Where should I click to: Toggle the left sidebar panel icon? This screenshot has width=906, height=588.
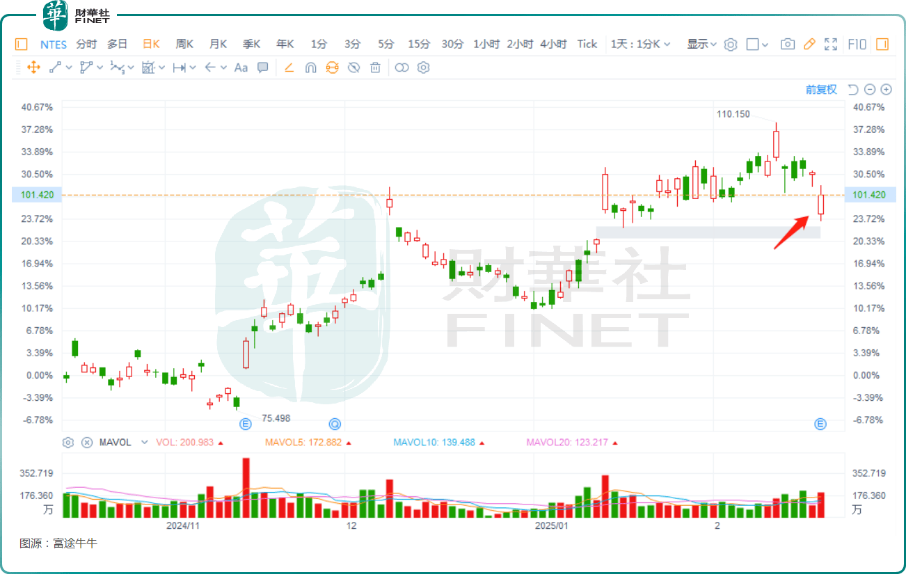(21, 44)
